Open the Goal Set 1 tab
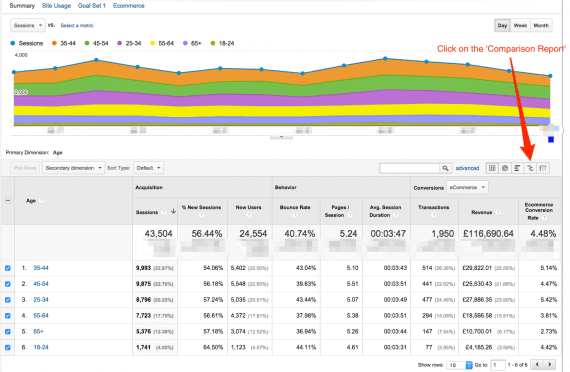 tap(92, 6)
